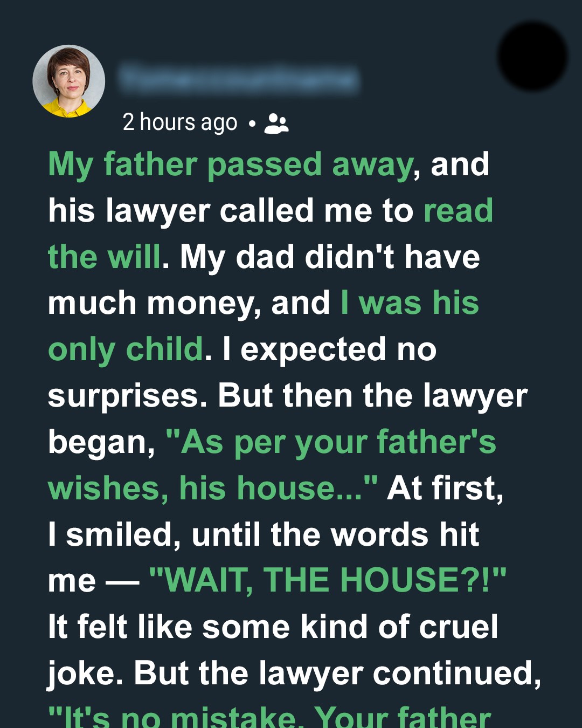Click green text 'My father passed away'
The height and width of the screenshot is (728, 582).
coord(231,164)
